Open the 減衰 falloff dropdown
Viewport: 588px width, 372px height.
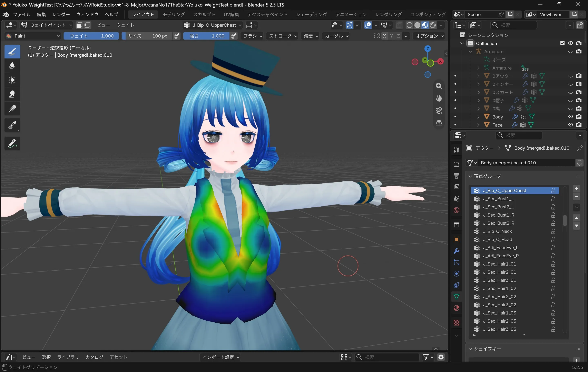(311, 36)
